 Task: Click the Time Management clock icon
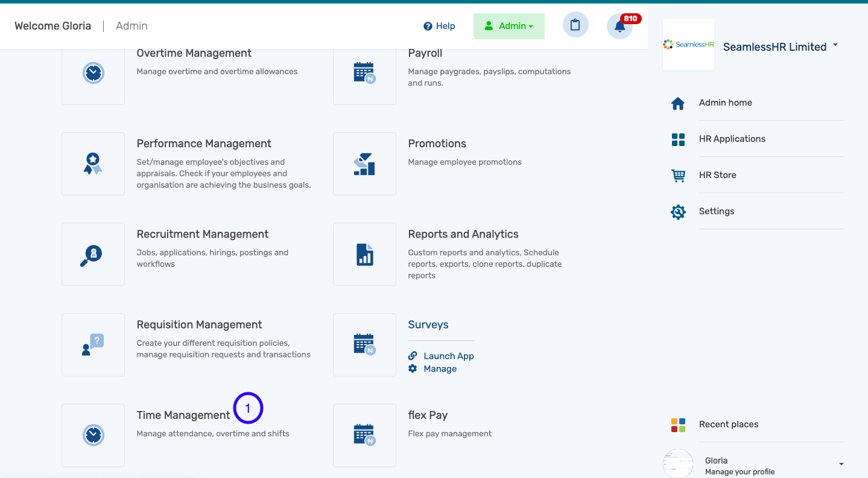point(92,435)
